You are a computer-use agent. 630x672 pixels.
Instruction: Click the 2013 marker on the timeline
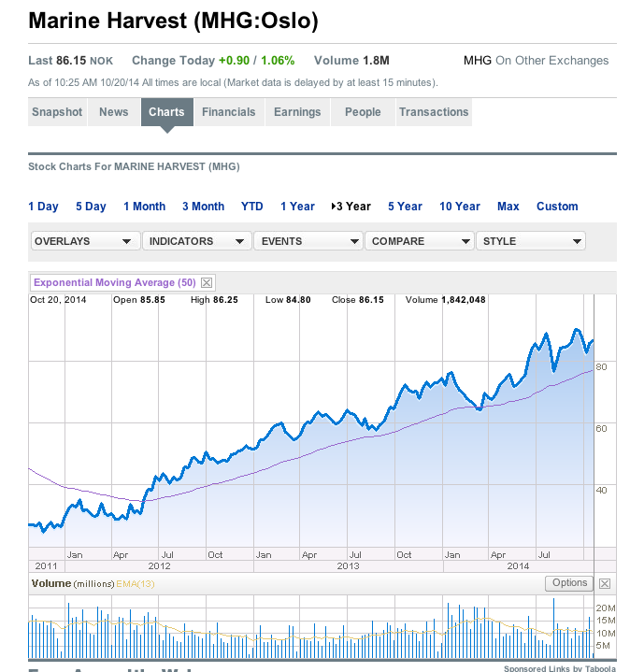[348, 566]
